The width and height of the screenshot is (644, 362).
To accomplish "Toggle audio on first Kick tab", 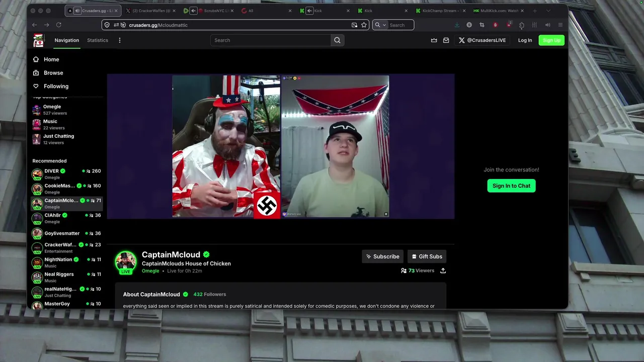I will (309, 11).
